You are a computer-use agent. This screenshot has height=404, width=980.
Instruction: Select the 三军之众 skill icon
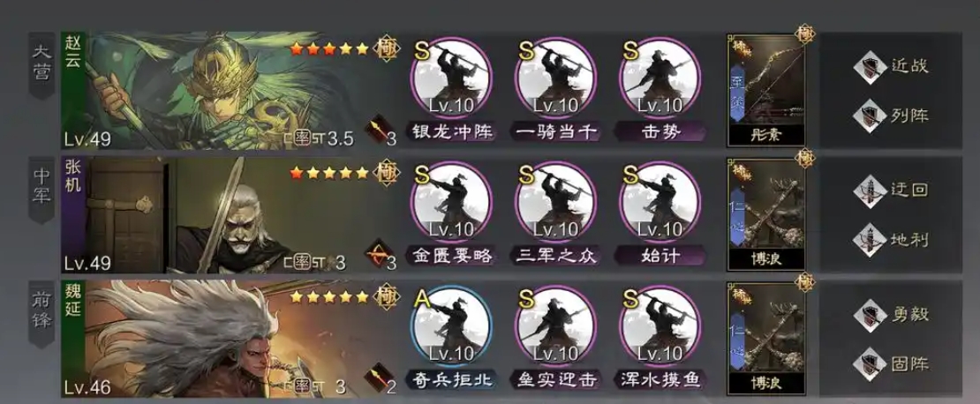[x=555, y=202]
